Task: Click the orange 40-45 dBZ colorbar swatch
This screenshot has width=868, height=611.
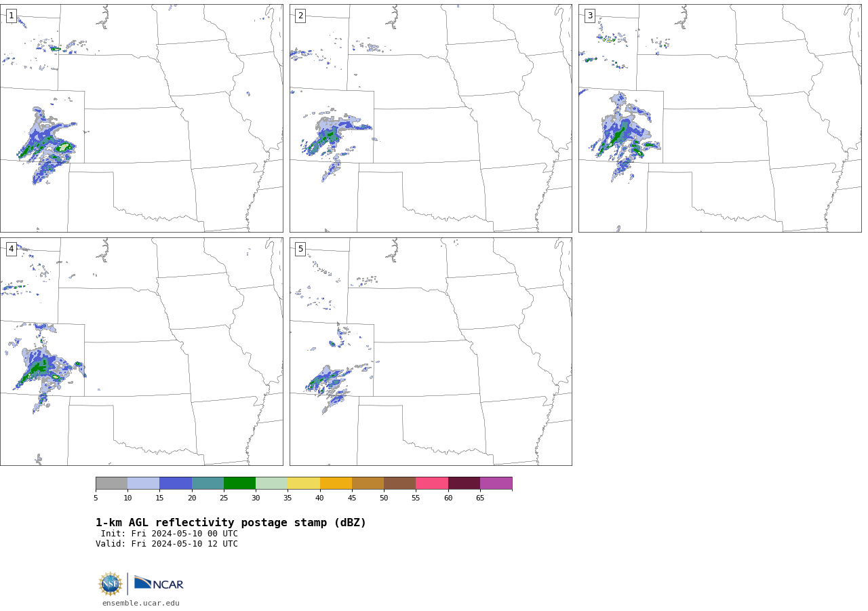Action: pyautogui.click(x=336, y=484)
